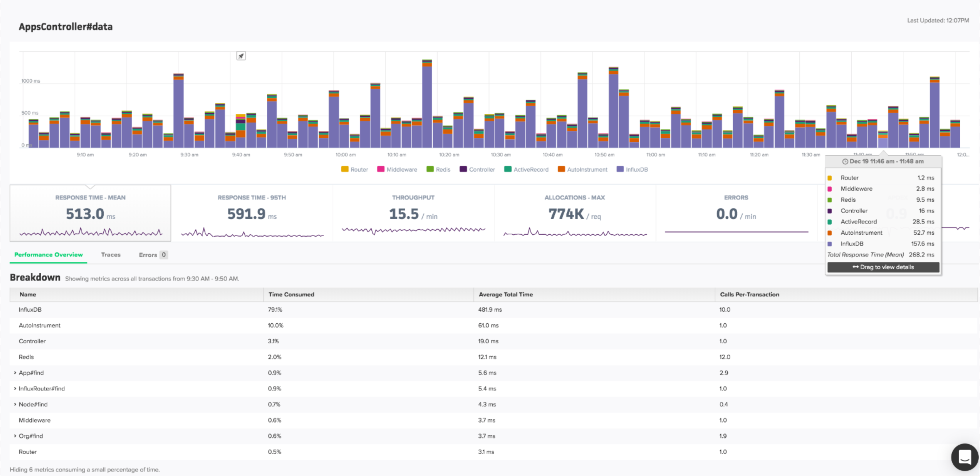This screenshot has width=980, height=476.
Task: Click the Controller legend color swatch
Action: [463, 169]
